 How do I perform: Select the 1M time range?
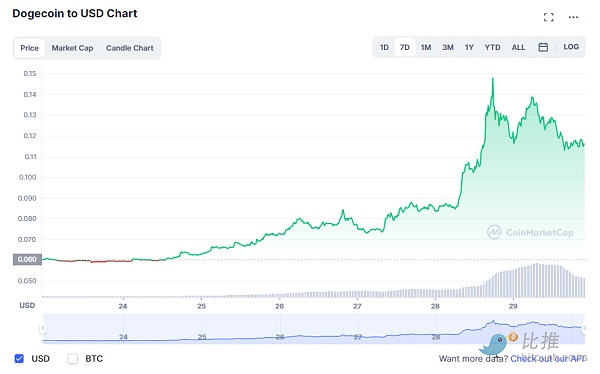[x=426, y=47]
